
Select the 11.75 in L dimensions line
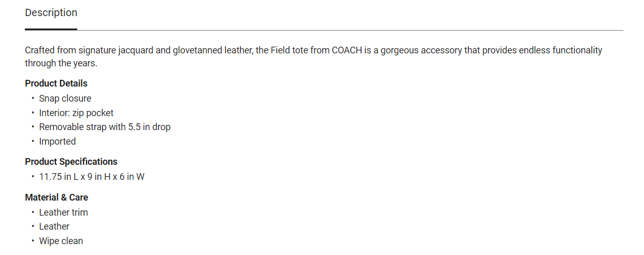click(92, 177)
